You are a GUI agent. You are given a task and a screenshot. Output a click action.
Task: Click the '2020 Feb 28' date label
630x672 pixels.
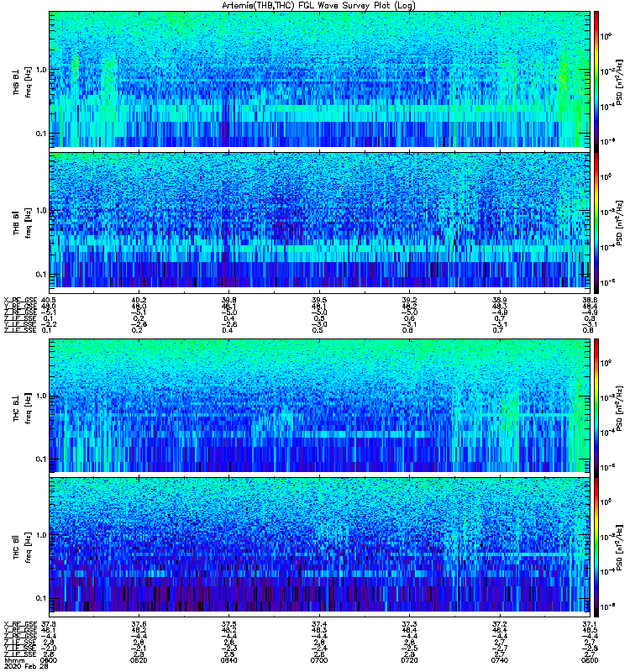coord(25,666)
